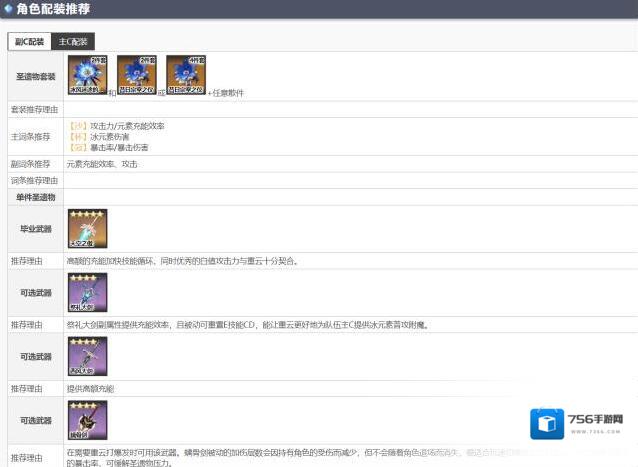
Task: Select the 螭骨剑 weapon icon
Action: 87,421
